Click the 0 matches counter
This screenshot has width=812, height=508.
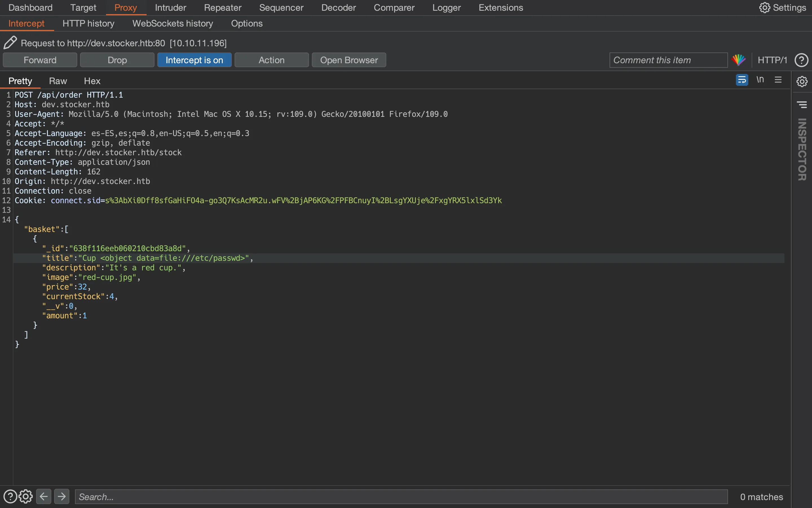pyautogui.click(x=761, y=497)
